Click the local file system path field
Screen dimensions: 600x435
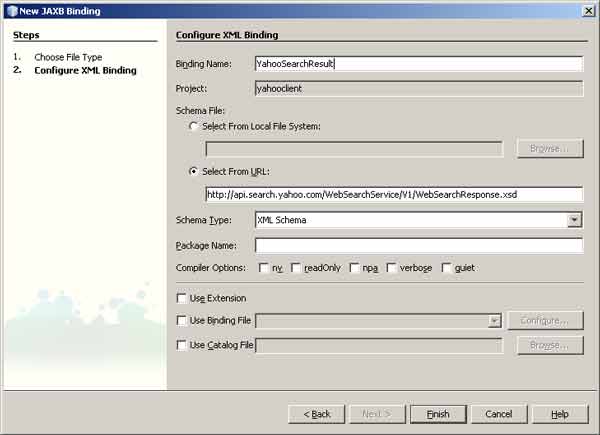[x=354, y=149]
